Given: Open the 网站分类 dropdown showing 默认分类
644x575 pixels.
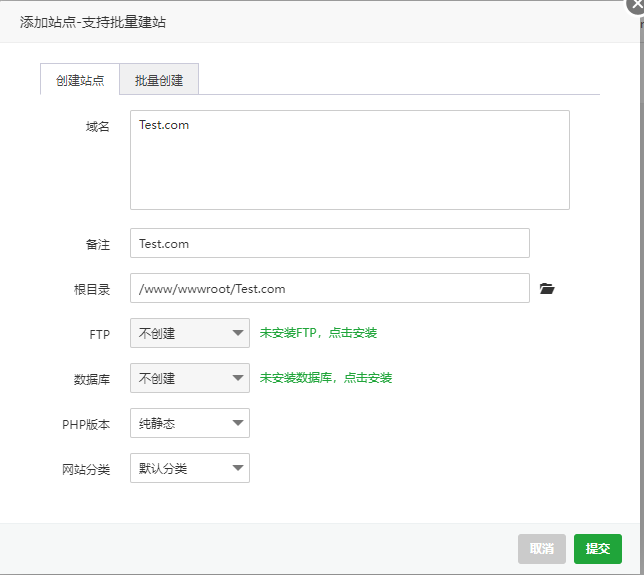Looking at the screenshot, I should point(190,468).
